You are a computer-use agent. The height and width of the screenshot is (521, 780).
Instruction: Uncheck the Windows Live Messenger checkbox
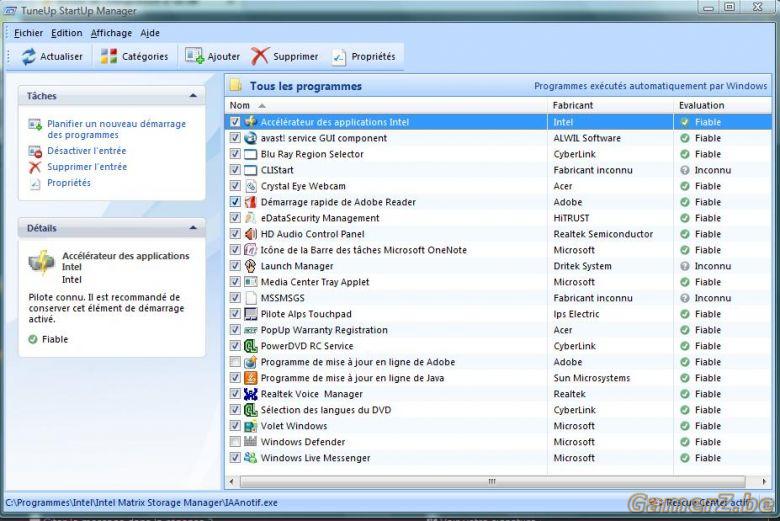coord(235,458)
